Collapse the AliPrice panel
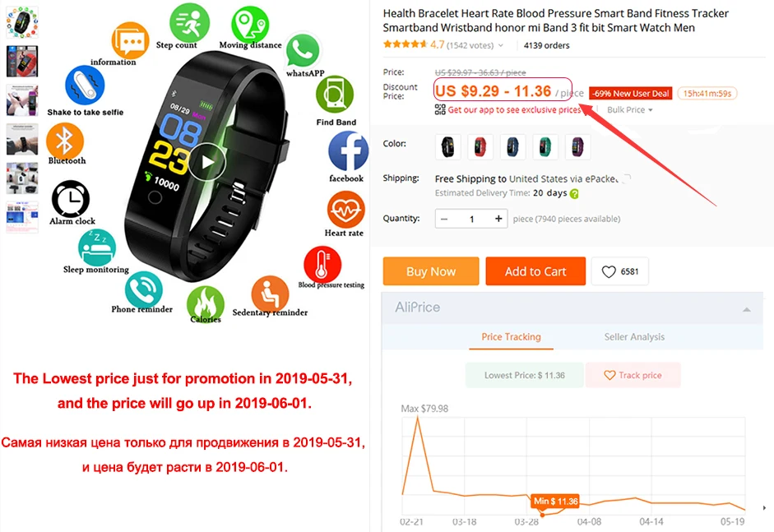This screenshot has width=774, height=532. coord(746,309)
